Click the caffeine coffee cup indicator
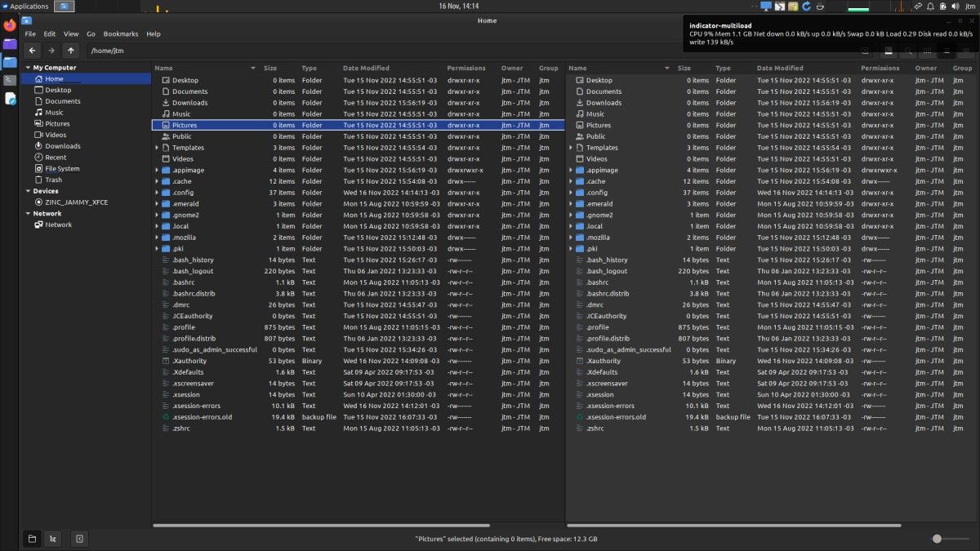 (819, 7)
